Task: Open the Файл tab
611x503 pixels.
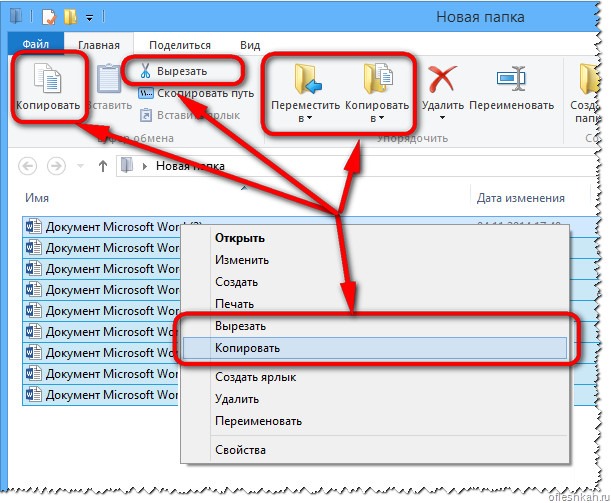Action: click(35, 44)
